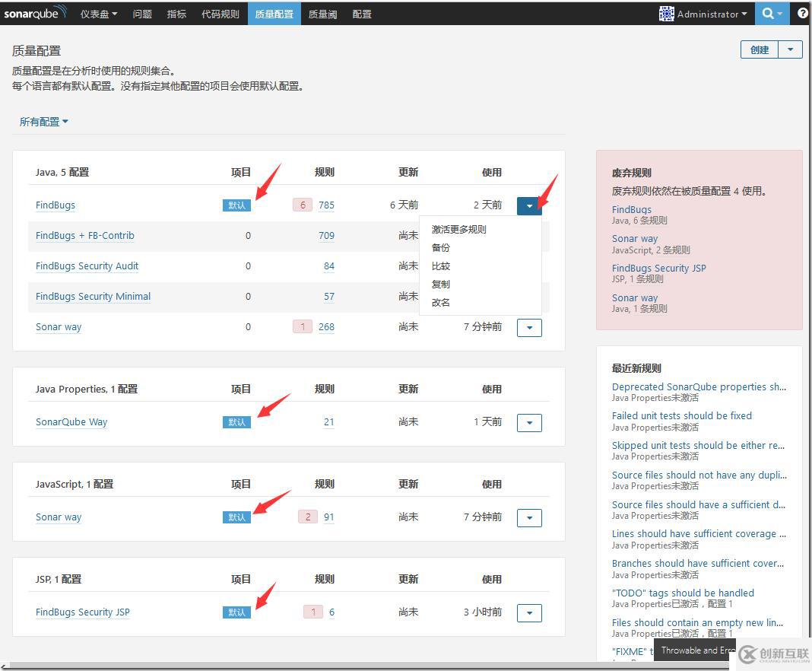
Task: Choose 改名 from the dropdown menu
Action: click(441, 303)
